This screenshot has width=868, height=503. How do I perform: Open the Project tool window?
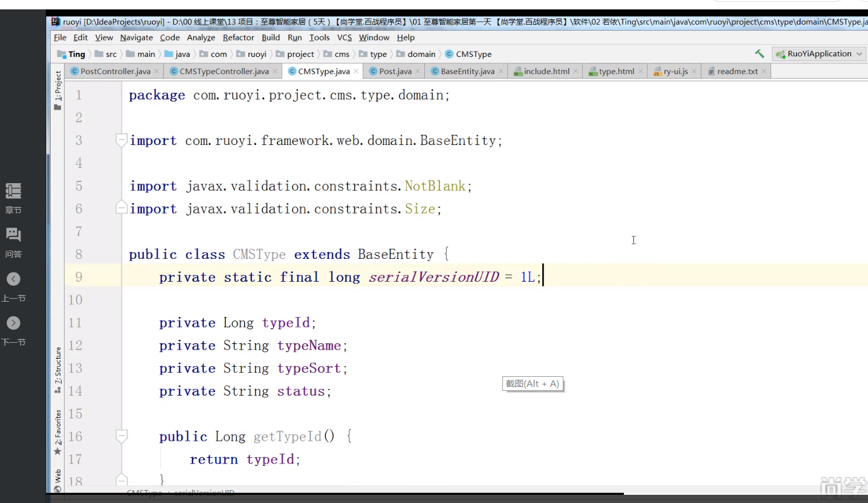(x=58, y=90)
